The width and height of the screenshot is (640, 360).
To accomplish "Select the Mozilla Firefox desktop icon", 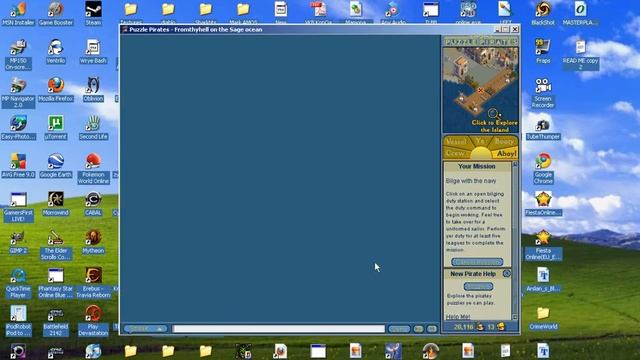I will tap(56, 89).
